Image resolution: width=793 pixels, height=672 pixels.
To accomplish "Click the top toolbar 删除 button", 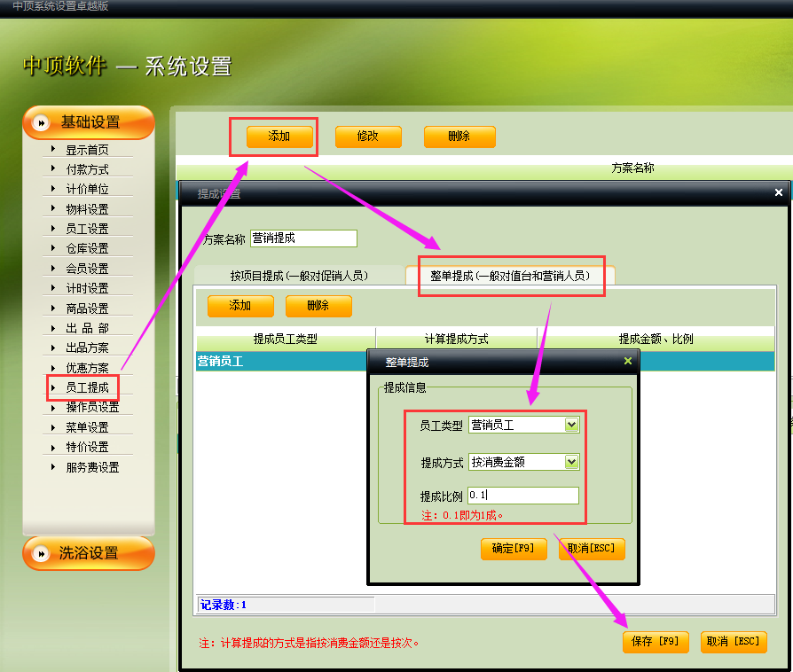I will (x=459, y=137).
